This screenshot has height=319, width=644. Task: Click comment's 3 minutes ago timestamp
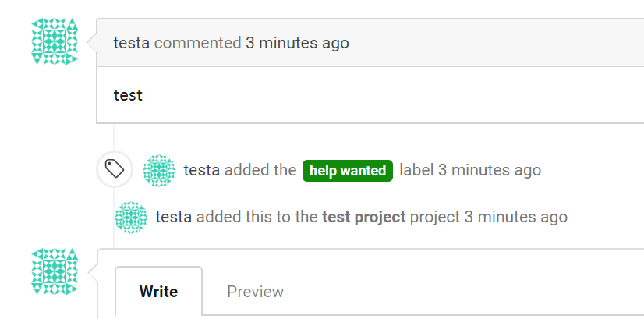[x=297, y=43]
